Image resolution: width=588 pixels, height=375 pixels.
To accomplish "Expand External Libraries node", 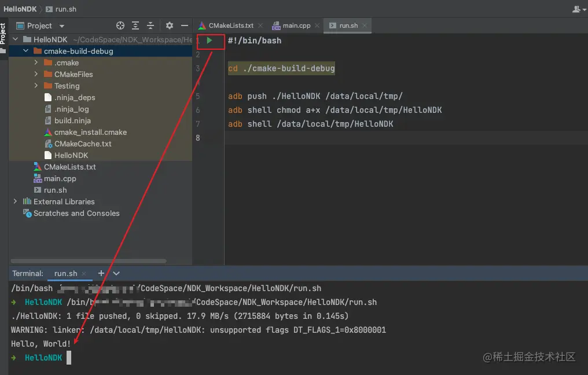I will point(16,201).
